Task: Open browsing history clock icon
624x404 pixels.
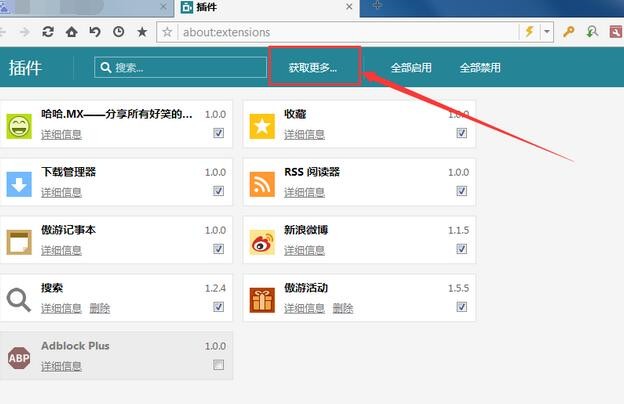Action: [119, 32]
